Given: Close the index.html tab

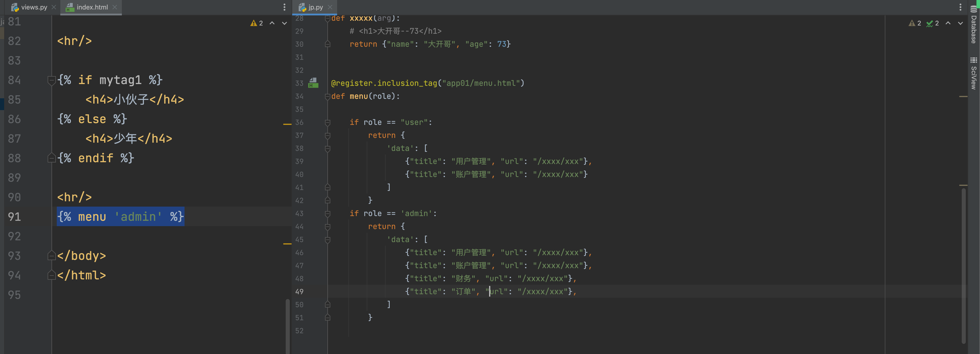Looking at the screenshot, I should pyautogui.click(x=115, y=7).
